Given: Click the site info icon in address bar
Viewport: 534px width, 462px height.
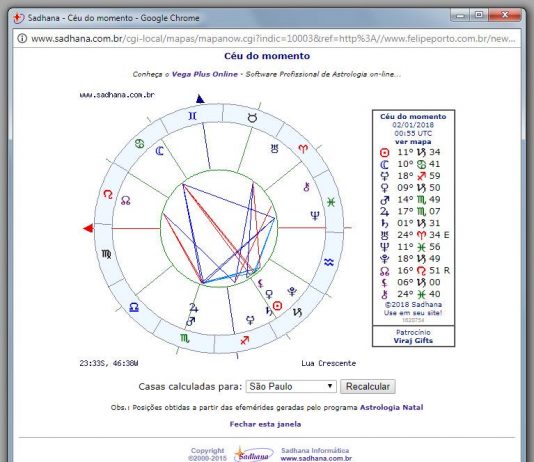Looking at the screenshot, I should [x=22, y=38].
